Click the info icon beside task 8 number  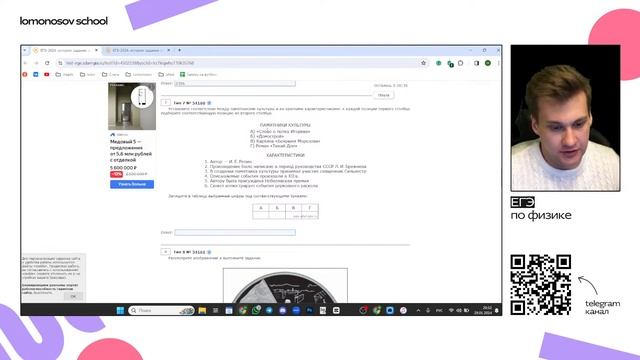[x=209, y=252]
